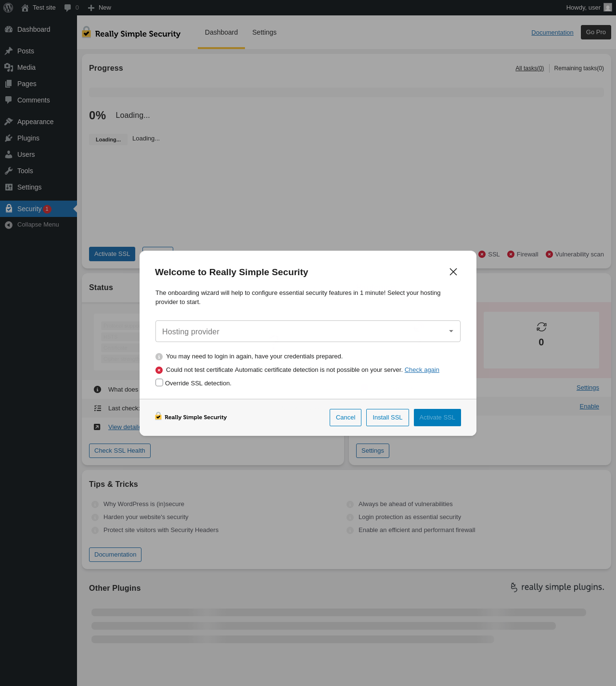
Task: Click the Security padlock icon in sidebar
Action: coord(9,209)
